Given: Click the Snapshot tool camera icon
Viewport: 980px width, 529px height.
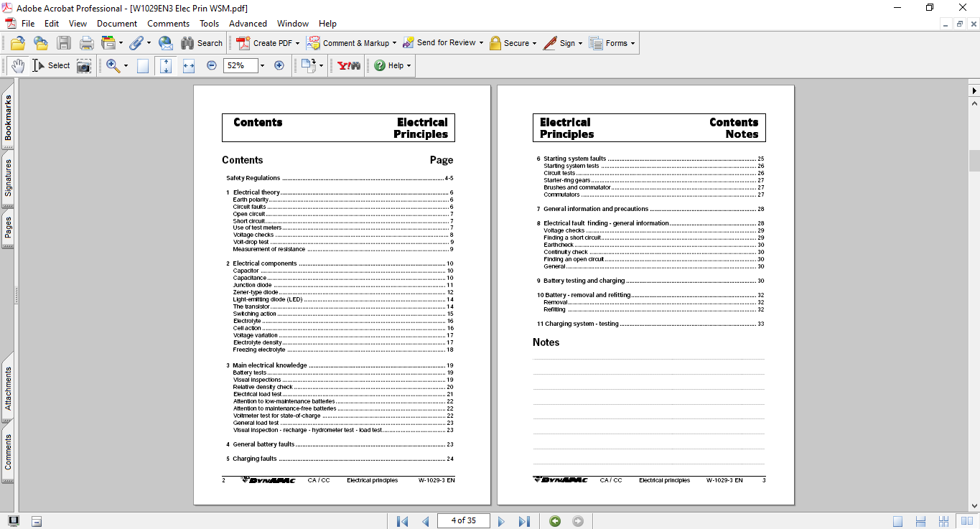Looking at the screenshot, I should tap(84, 65).
